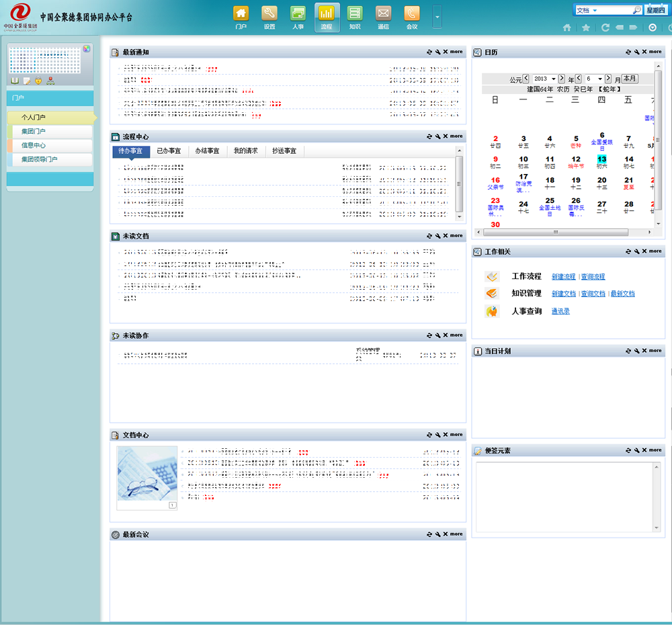Click the open book icon in sidebar
This screenshot has width=672, height=625.
(15, 81)
